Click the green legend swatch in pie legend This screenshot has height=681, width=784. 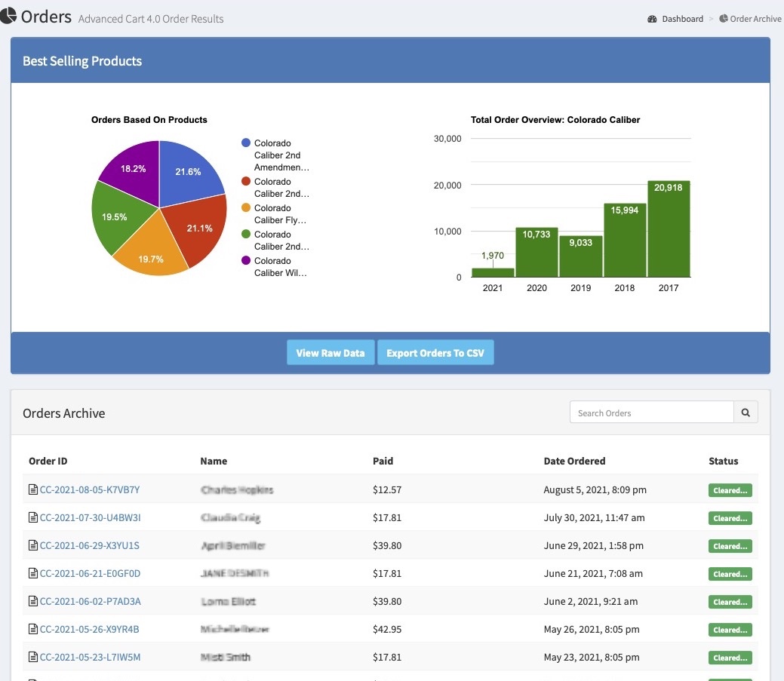246,234
